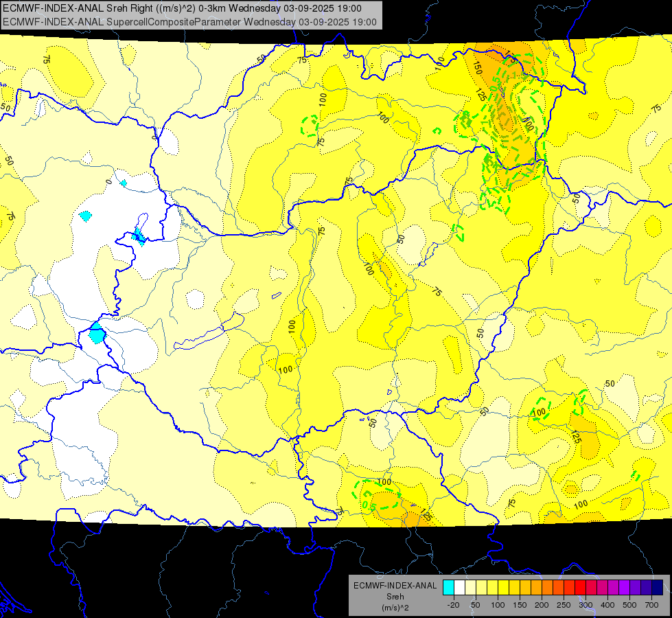Select the SupercellCompositeParameter title line
The image size is (672, 618).
[x=190, y=22]
